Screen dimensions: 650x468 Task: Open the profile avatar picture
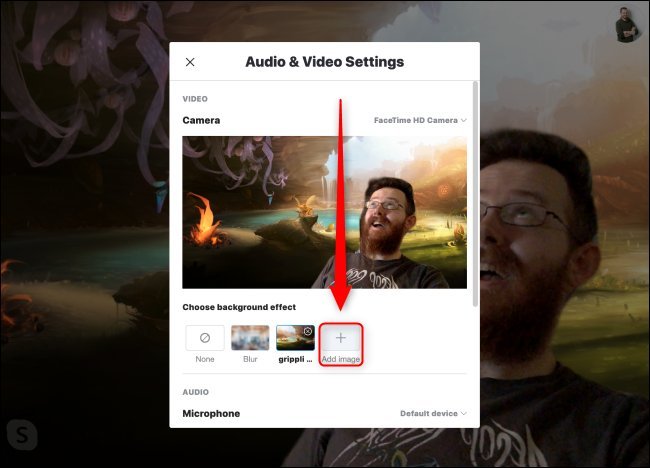pos(626,25)
